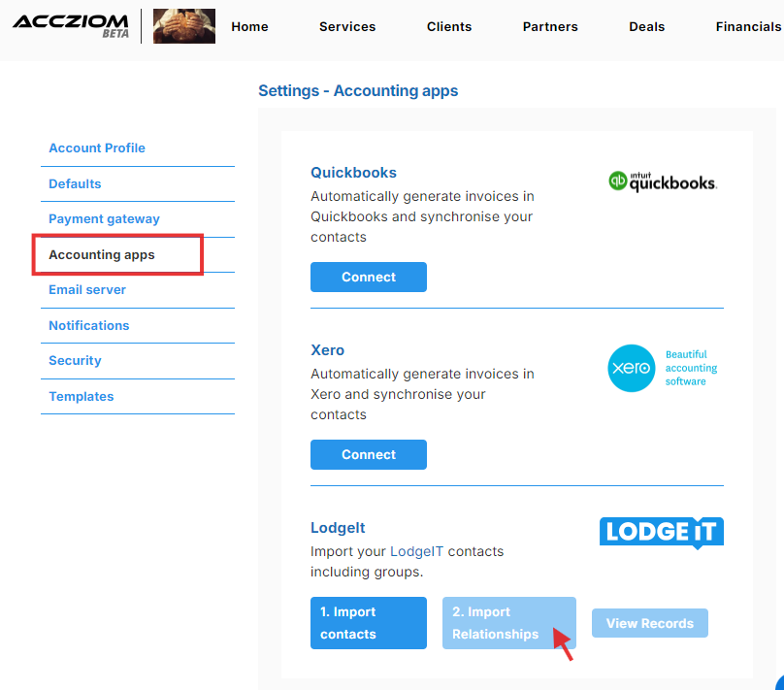
Task: Click the View Records button
Action: click(x=649, y=623)
